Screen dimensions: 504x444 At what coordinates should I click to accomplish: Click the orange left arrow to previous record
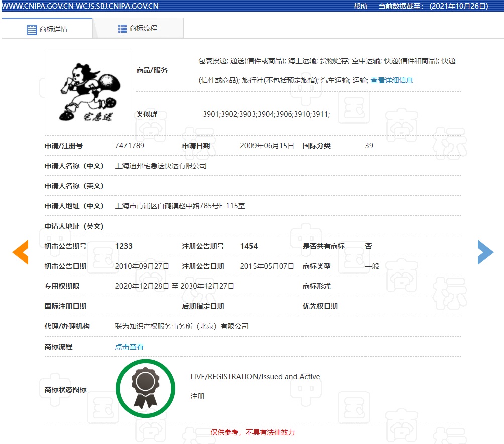20,252
